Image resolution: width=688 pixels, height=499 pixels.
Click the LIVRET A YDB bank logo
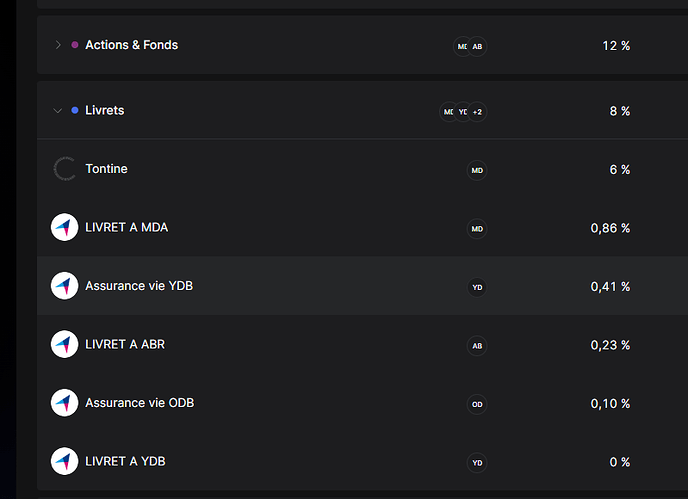tap(64, 461)
